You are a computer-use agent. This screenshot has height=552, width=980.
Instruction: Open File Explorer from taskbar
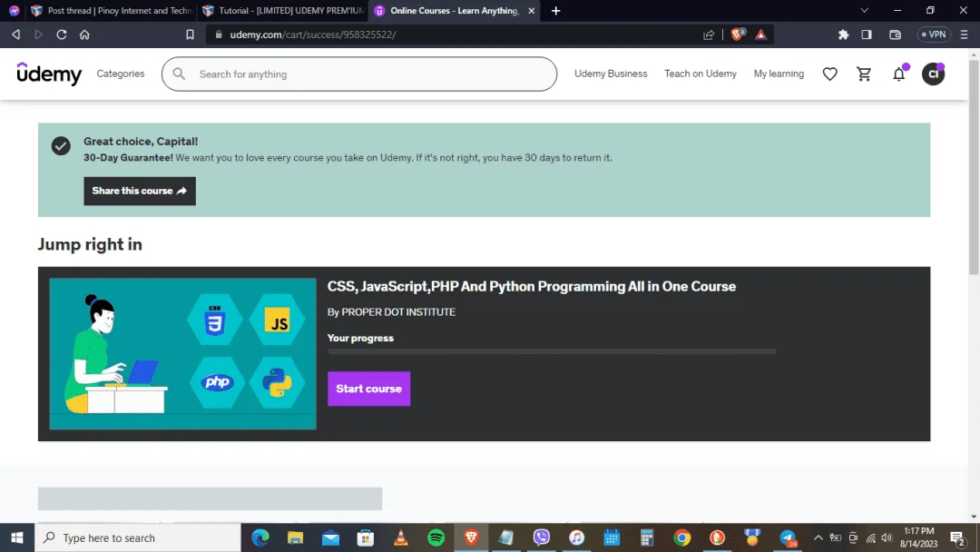(295, 537)
